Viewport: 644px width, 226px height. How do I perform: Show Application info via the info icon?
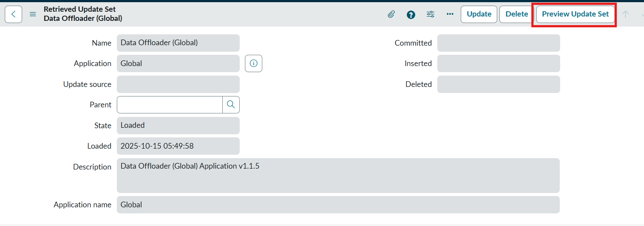(254, 63)
